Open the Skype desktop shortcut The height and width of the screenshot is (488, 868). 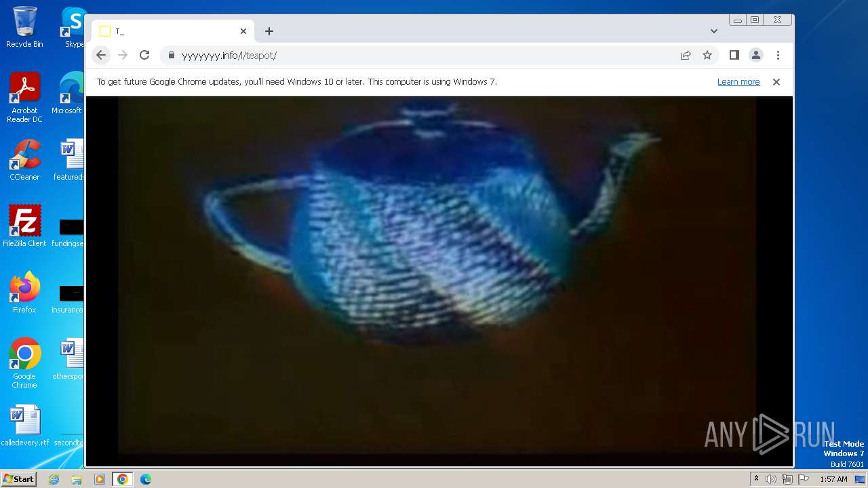coord(73,27)
